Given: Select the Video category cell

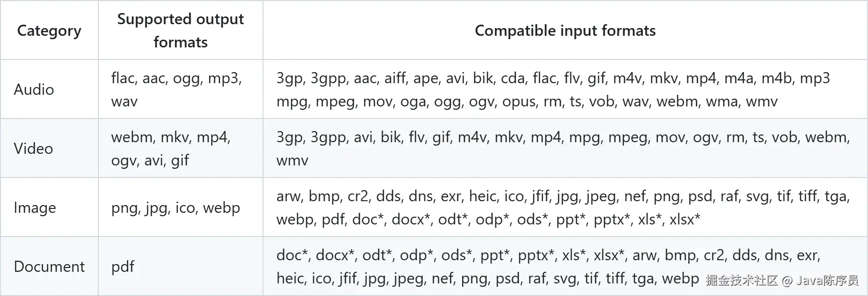Looking at the screenshot, I should [x=49, y=148].
